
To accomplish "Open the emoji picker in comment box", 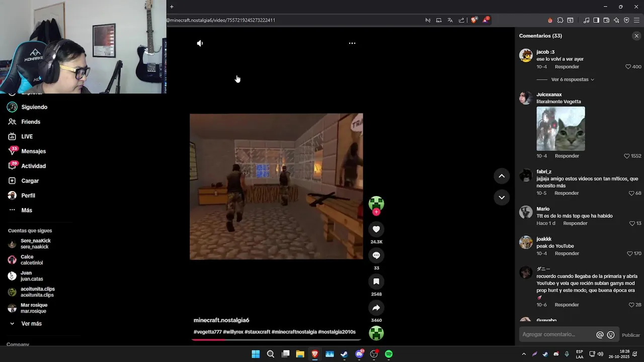I will (611, 335).
